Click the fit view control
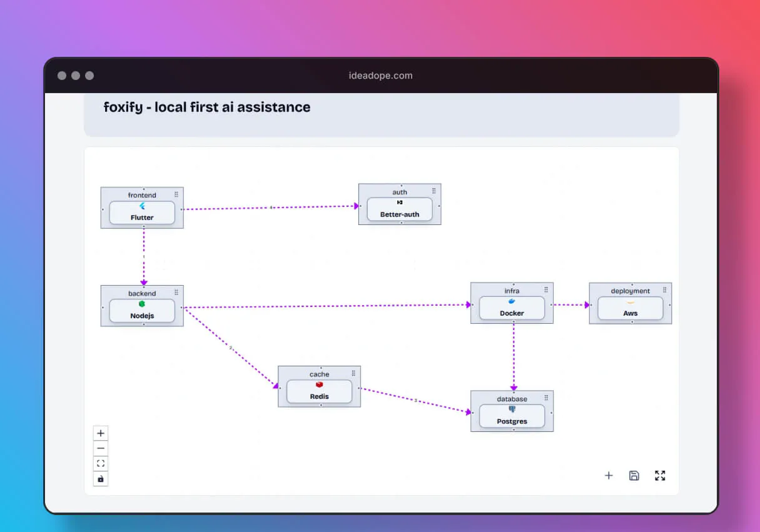Image resolution: width=760 pixels, height=532 pixels. pyautogui.click(x=101, y=464)
